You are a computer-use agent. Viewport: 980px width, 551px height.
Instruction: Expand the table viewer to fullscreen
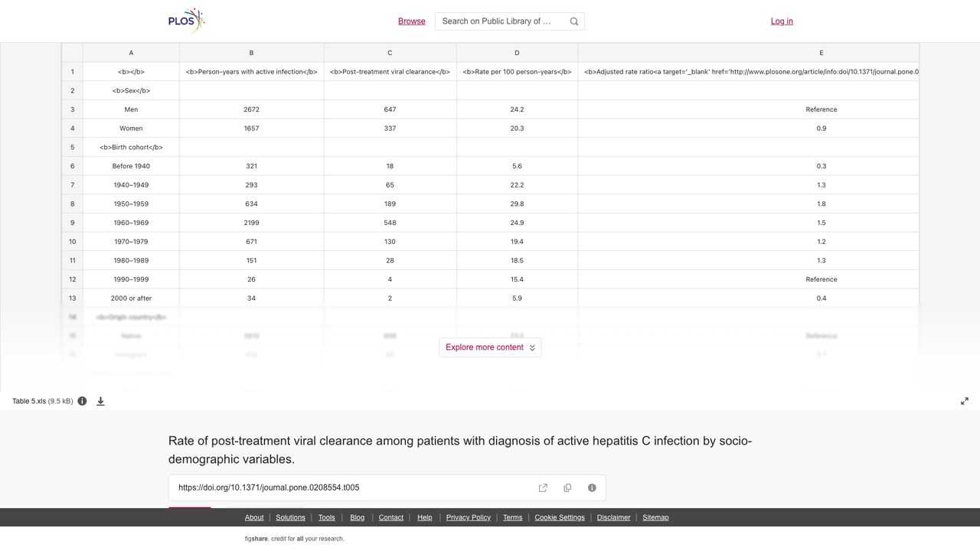point(965,401)
